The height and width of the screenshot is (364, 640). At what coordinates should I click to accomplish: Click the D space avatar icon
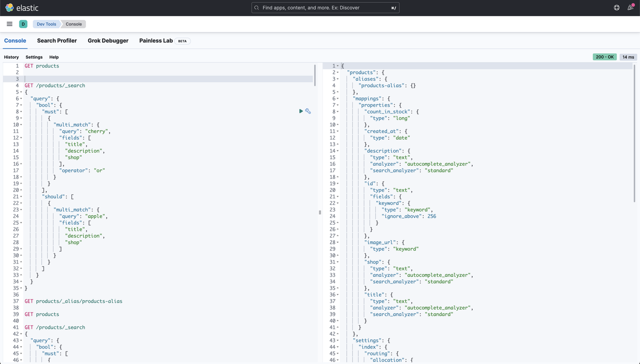[23, 23]
